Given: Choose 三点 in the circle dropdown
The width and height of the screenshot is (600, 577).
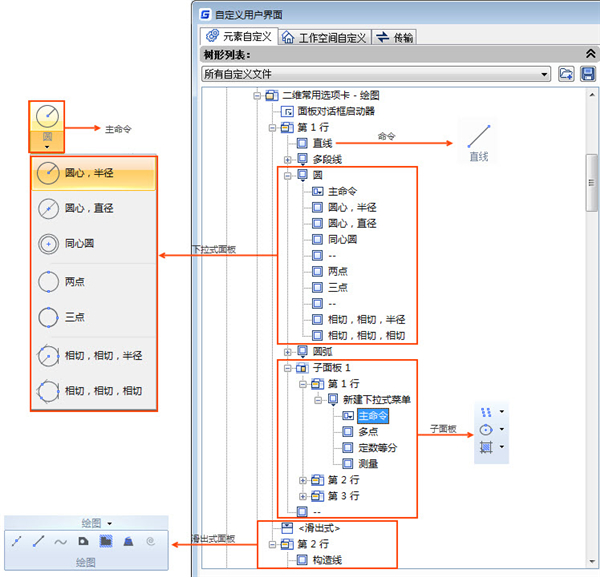Looking at the screenshot, I should click(94, 317).
